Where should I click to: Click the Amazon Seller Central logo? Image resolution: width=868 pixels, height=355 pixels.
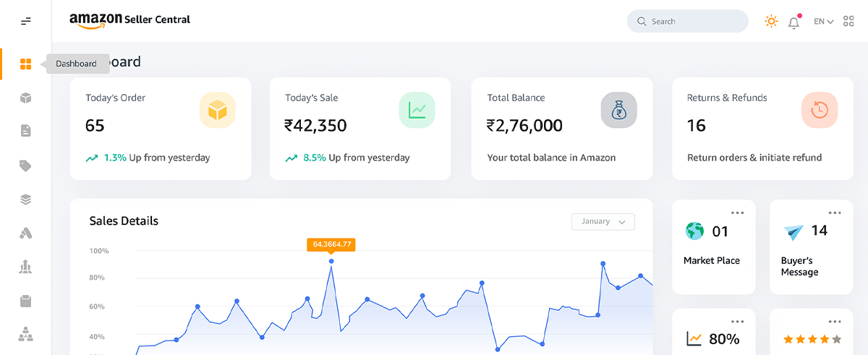pyautogui.click(x=130, y=20)
